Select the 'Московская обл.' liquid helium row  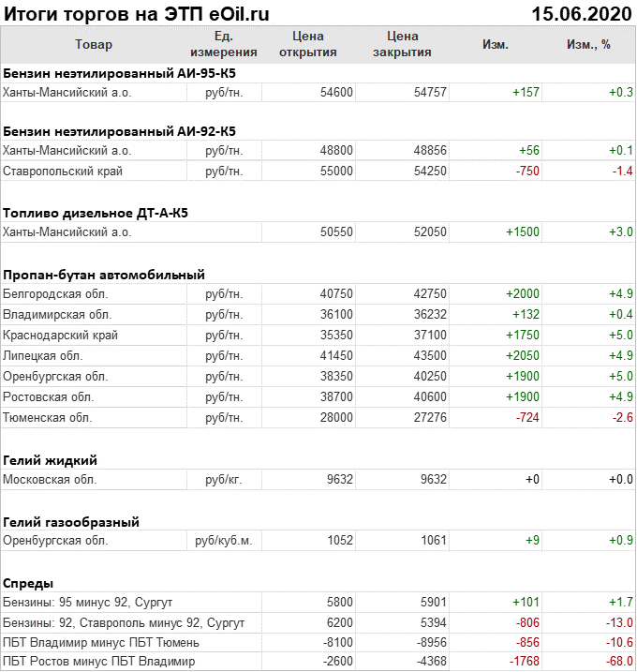[51, 480]
